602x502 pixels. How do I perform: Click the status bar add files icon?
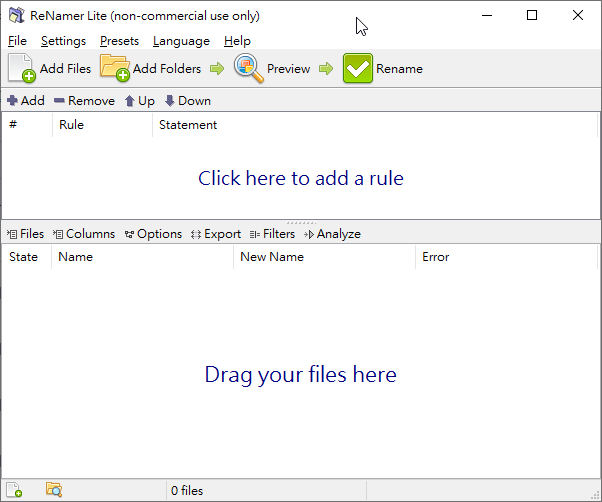coord(14,490)
